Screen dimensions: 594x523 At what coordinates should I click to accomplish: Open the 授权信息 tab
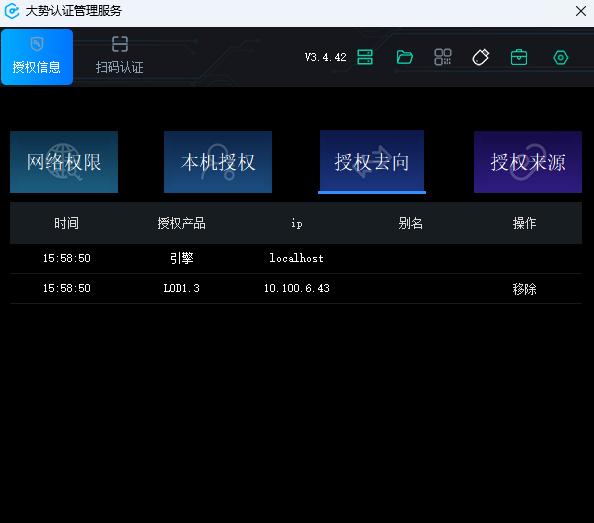[x=37, y=57]
